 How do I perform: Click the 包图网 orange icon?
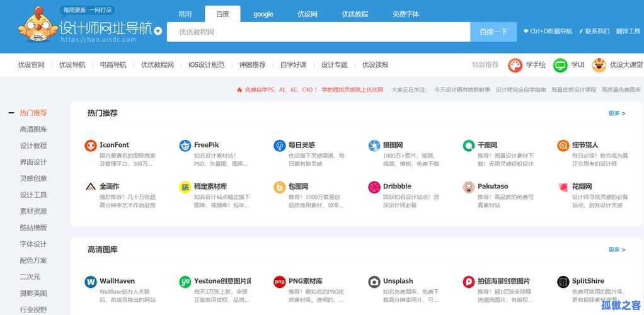click(x=280, y=187)
